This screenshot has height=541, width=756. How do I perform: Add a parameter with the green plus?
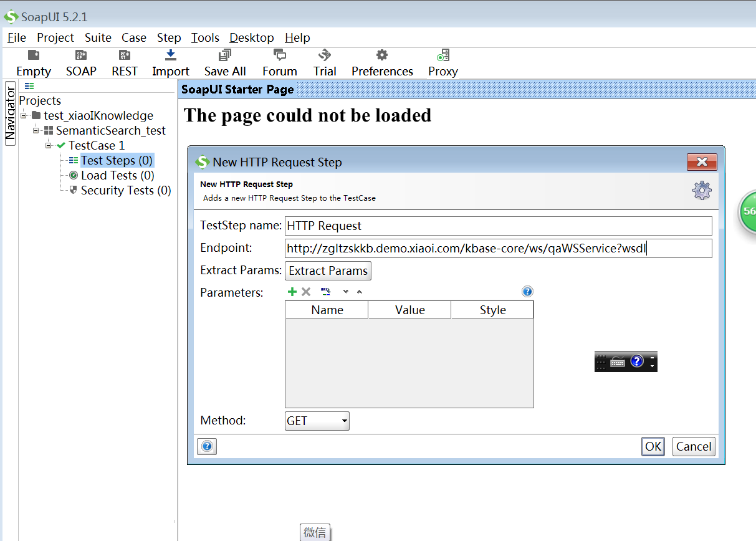[x=292, y=292]
